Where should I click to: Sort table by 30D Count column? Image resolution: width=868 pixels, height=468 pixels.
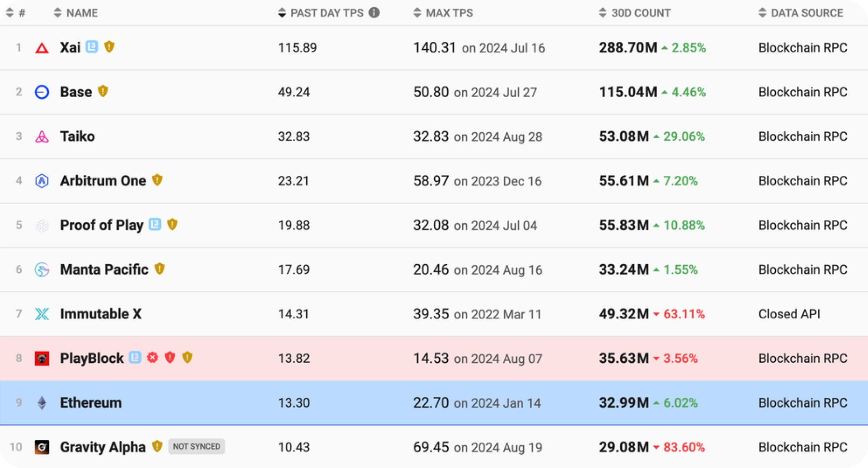point(634,13)
